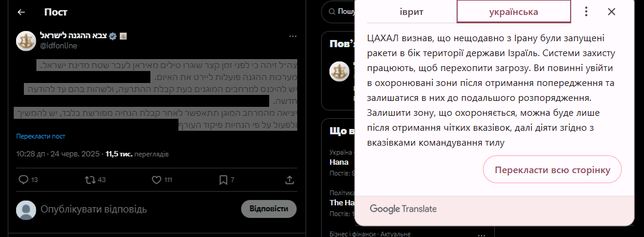Select the українська tab in Google Translate
Image resolution: width=644 pixels, height=237 pixels.
(513, 11)
